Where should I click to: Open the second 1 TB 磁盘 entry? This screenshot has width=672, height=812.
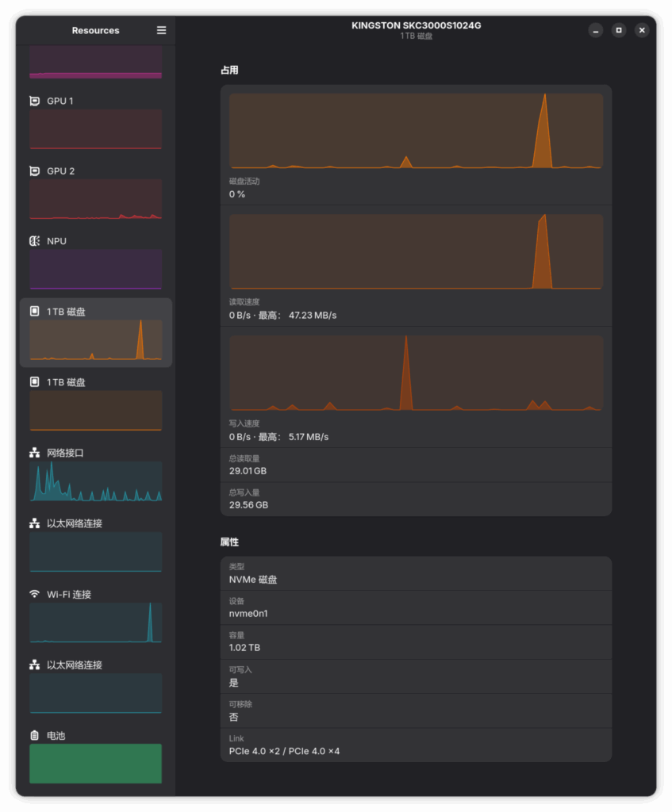(x=95, y=403)
